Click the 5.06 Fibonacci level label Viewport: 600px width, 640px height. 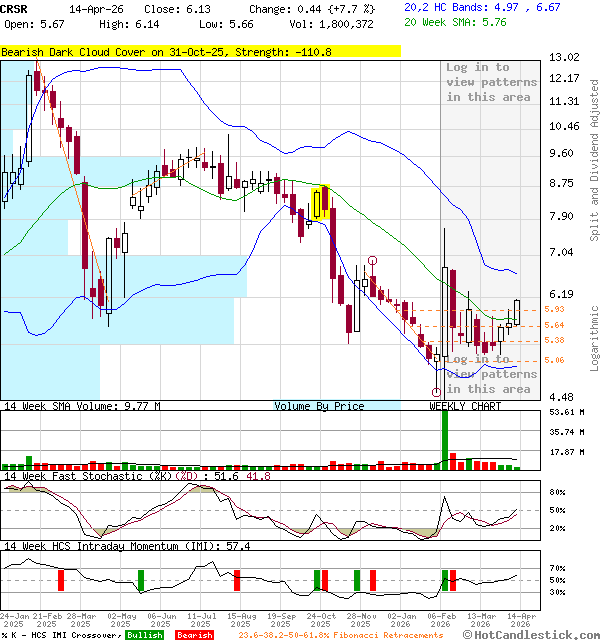554,360
